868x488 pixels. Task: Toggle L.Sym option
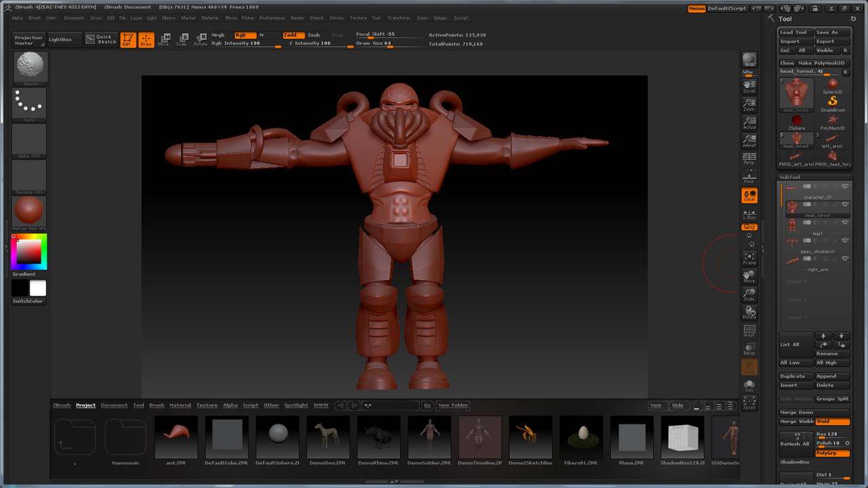pos(749,214)
